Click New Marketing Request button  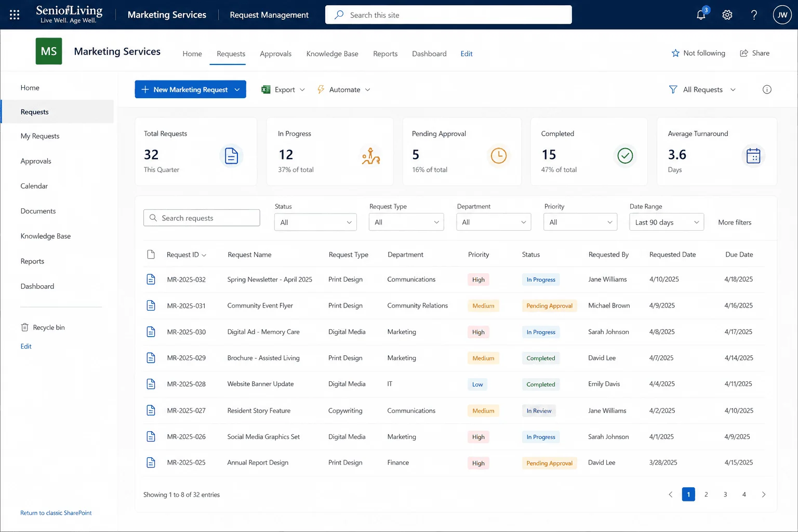(190, 89)
